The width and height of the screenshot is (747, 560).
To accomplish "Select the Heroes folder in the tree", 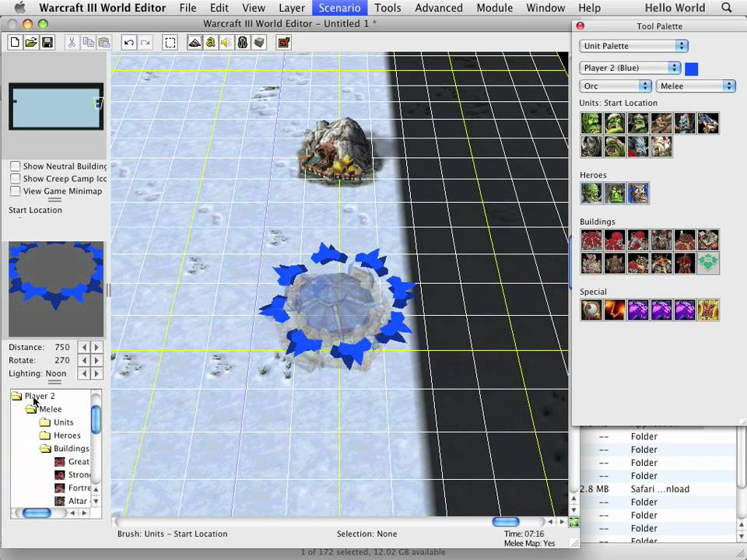I will point(67,436).
